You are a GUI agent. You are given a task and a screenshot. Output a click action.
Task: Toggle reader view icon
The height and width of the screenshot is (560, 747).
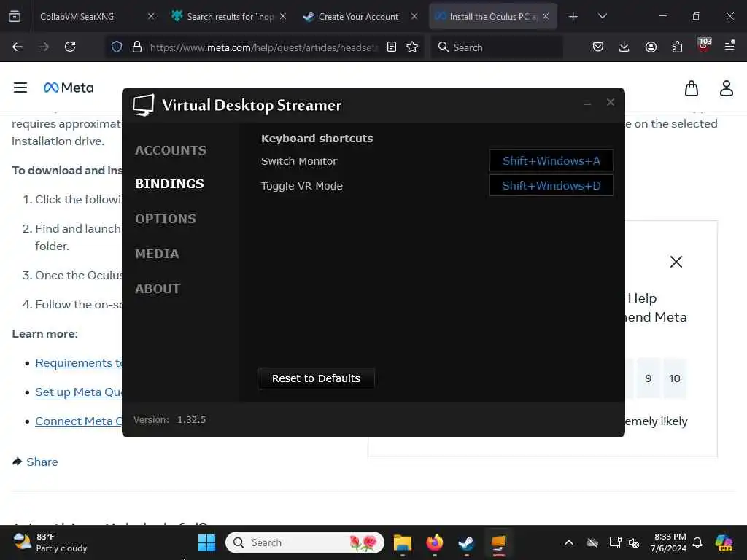click(392, 47)
